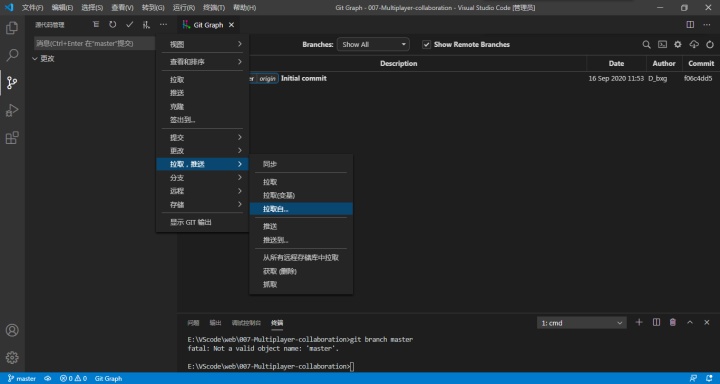Open Git Graph from source control header
Image resolution: width=720 pixels, height=384 pixels.
(146, 25)
